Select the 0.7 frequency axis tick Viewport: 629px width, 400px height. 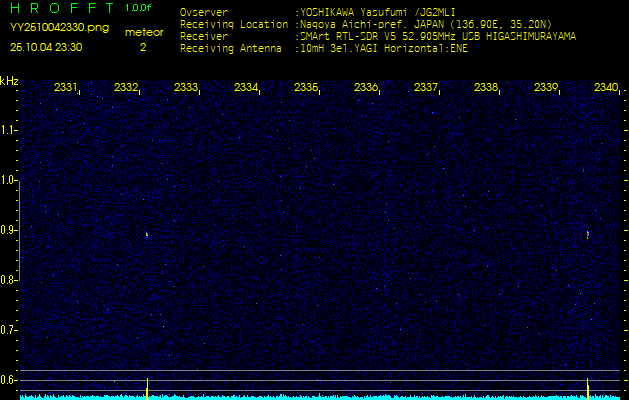(x=9, y=330)
